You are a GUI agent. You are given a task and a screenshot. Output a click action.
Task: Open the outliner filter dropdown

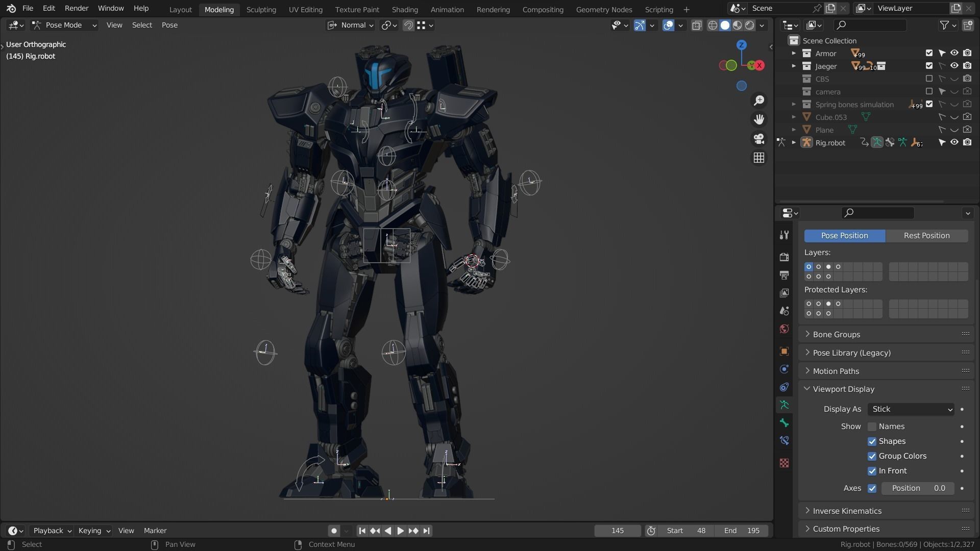pos(948,25)
